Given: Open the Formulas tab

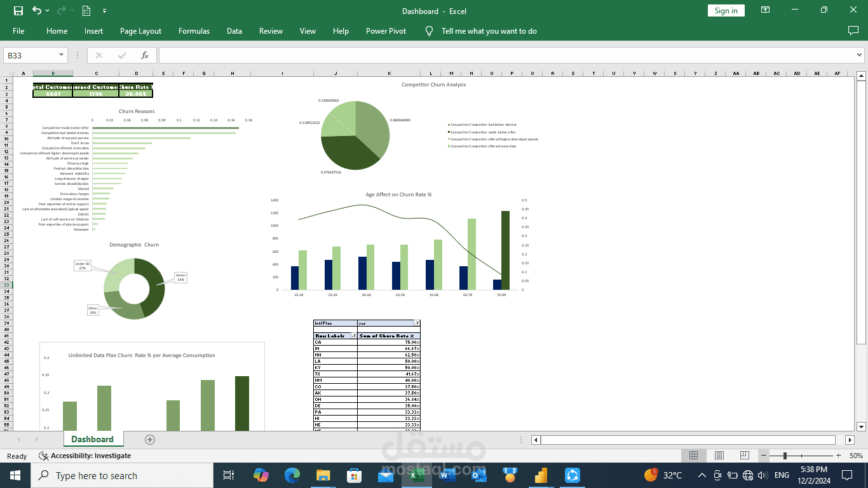Looking at the screenshot, I should pos(194,31).
